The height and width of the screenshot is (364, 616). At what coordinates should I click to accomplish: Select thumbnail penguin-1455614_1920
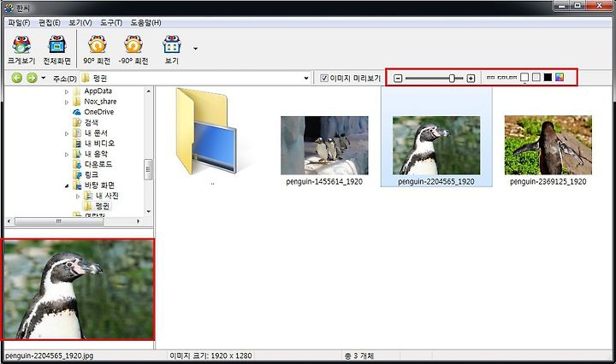(324, 145)
